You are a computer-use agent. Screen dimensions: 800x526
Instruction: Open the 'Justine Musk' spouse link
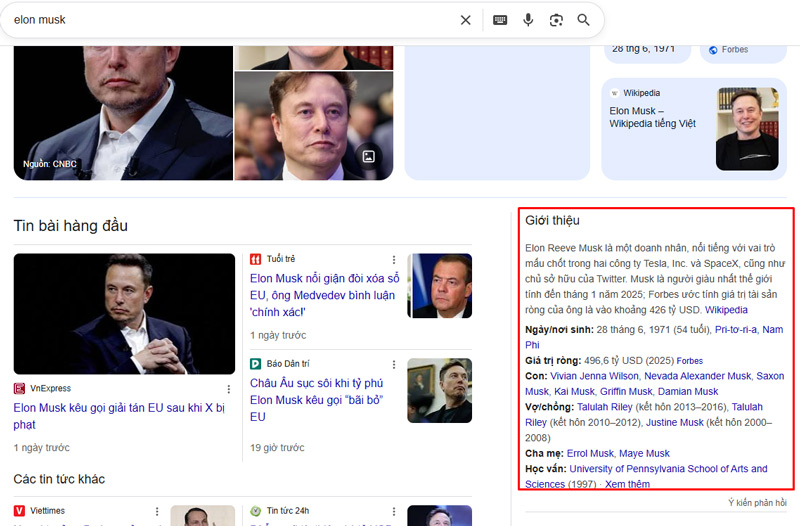[674, 423]
